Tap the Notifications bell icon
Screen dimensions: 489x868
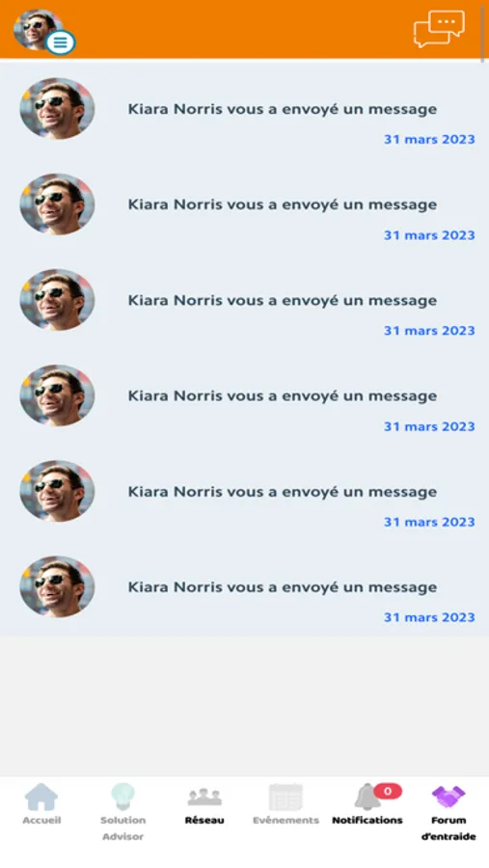(367, 798)
